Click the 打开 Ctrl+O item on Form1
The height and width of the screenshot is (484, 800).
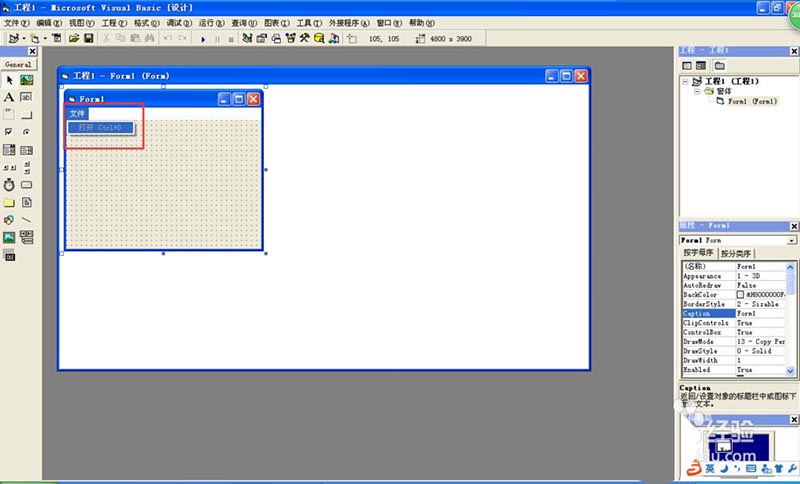point(100,128)
